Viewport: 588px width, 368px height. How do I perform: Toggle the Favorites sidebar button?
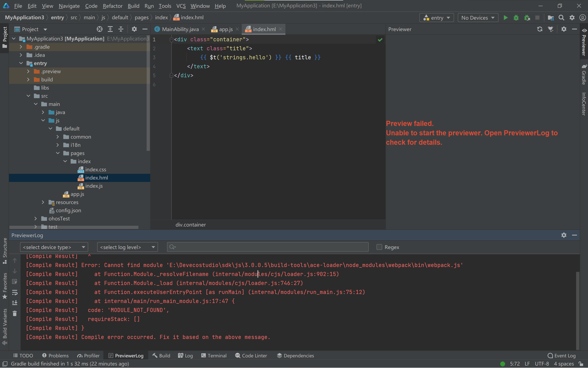click(5, 286)
